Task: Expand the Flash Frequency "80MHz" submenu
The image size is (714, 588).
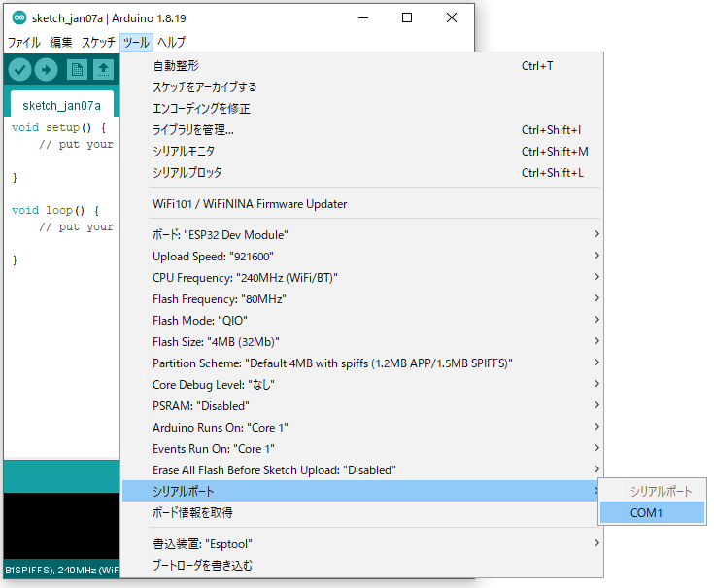Action: pos(362,298)
